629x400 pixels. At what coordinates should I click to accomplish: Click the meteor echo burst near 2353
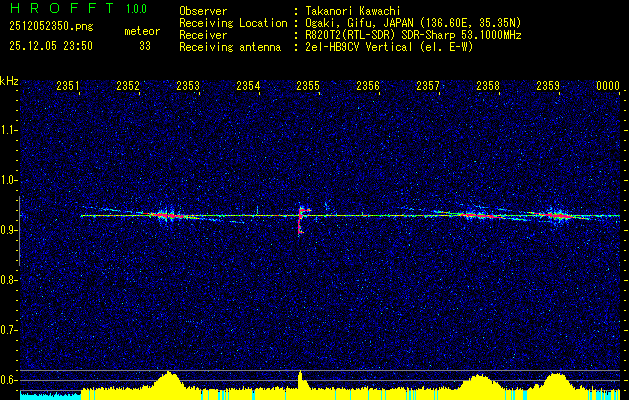(x=168, y=216)
